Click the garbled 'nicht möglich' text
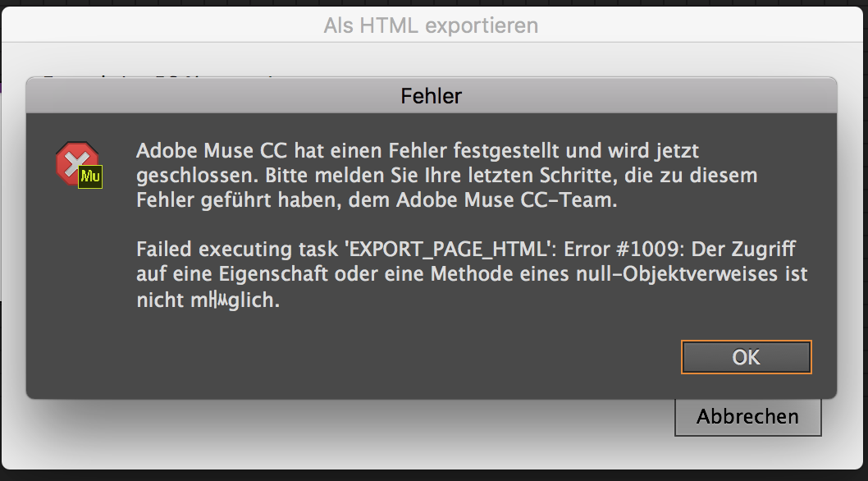868x481 pixels. click(208, 300)
